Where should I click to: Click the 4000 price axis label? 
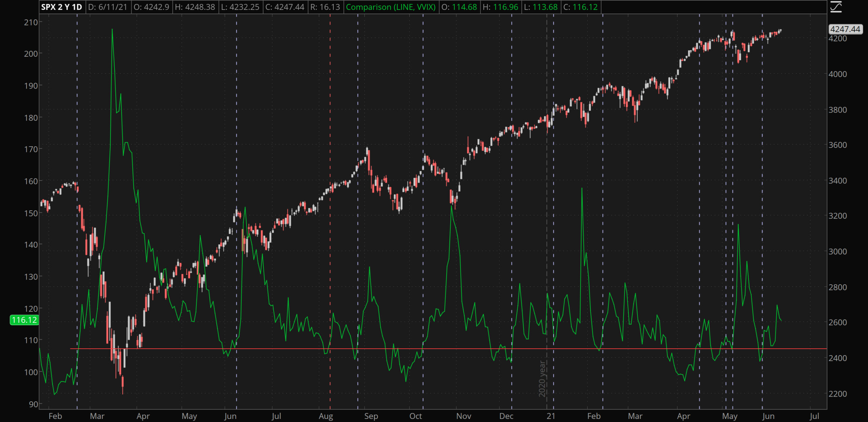pyautogui.click(x=837, y=74)
